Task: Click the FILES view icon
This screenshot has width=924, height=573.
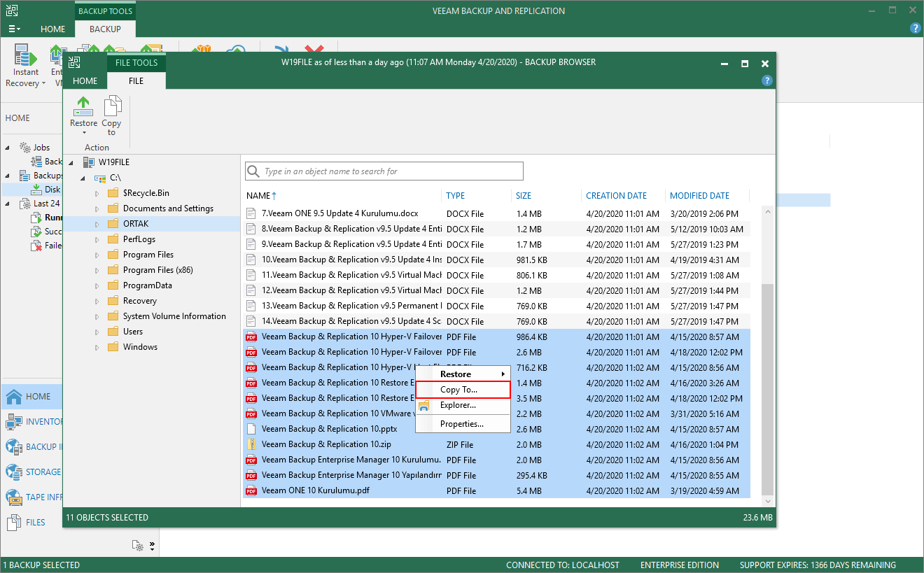Action: coord(14,523)
